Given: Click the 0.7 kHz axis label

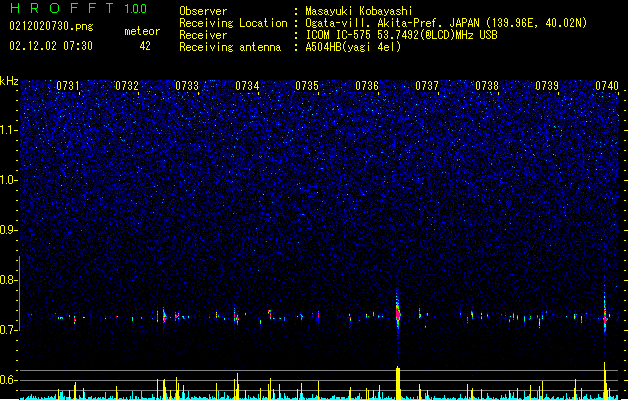Looking at the screenshot, I should pos(9,330).
